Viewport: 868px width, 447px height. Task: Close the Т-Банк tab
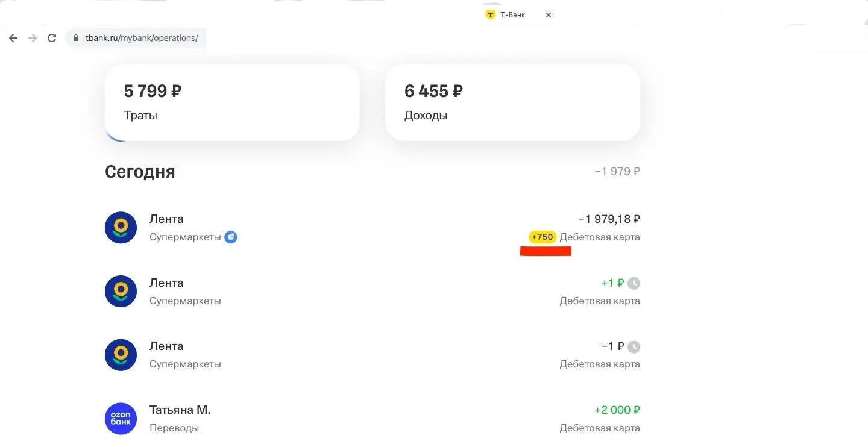click(549, 15)
